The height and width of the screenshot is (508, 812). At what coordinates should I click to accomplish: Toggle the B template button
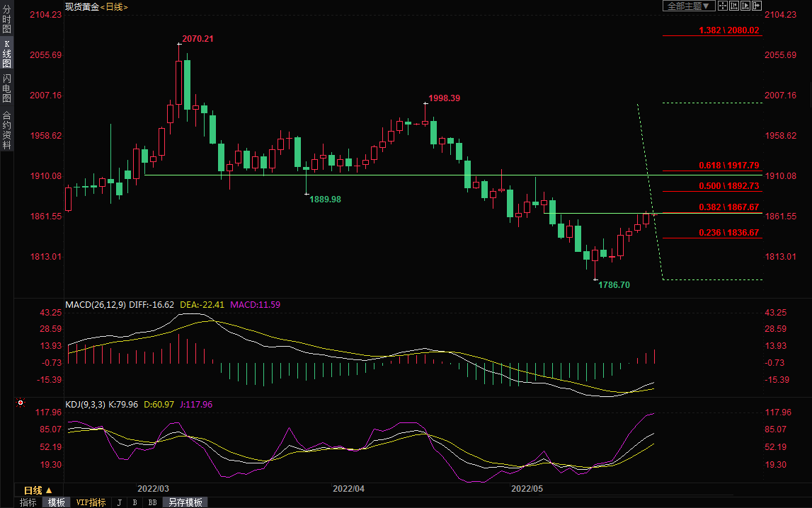135,502
